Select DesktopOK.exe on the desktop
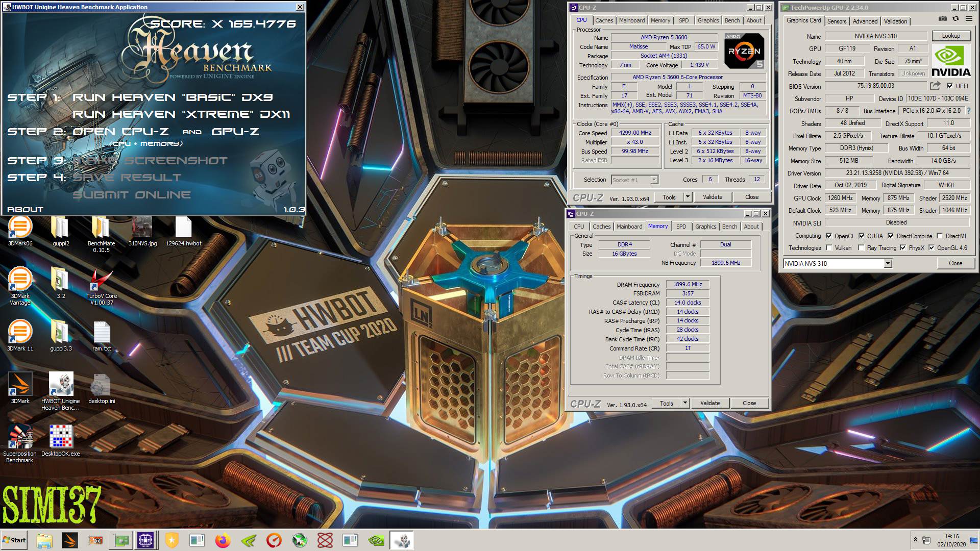980x551 pixels. (x=61, y=440)
